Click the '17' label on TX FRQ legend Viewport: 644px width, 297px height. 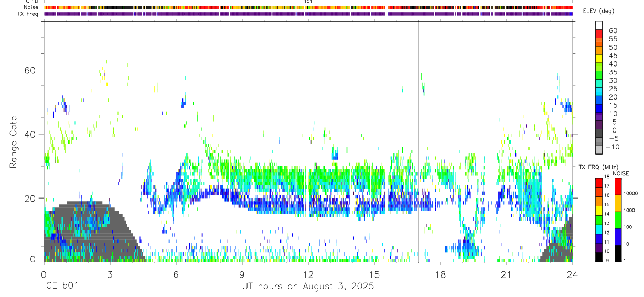pos(606,186)
